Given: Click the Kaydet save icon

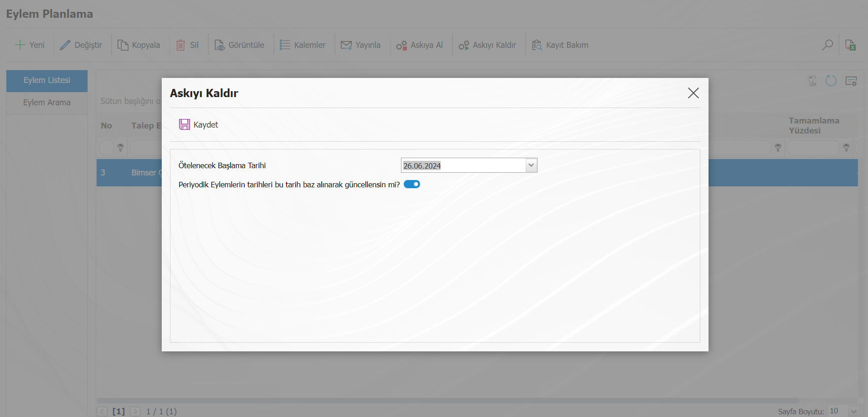Looking at the screenshot, I should click(185, 124).
